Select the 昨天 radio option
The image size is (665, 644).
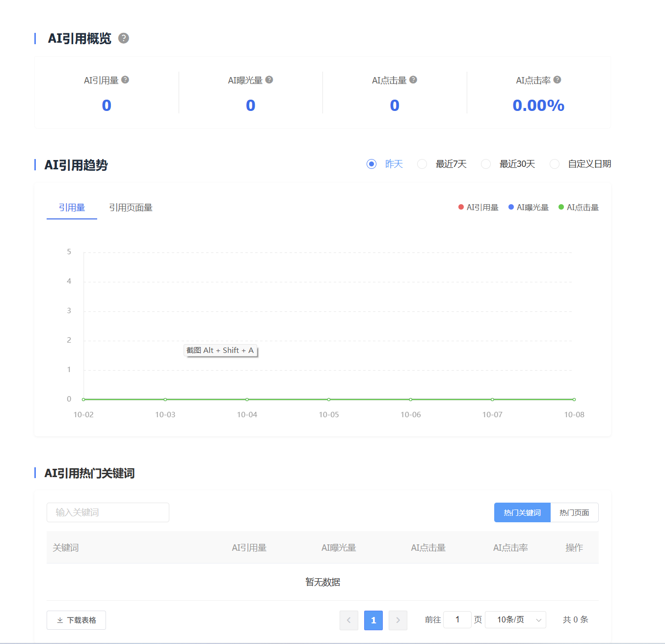[x=372, y=164]
